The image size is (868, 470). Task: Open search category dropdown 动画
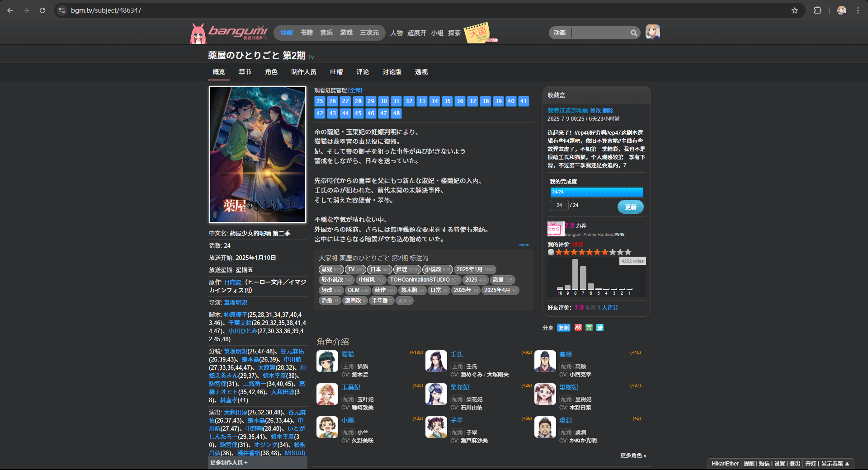pyautogui.click(x=560, y=33)
